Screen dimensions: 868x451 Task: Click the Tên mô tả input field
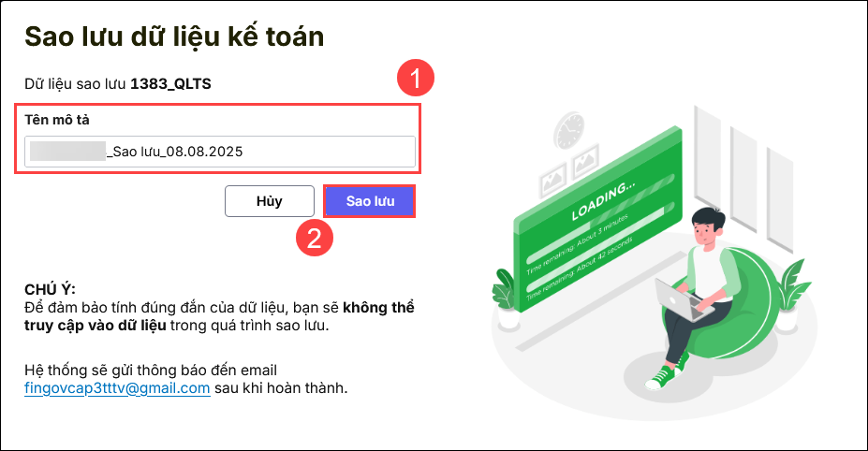tap(220, 151)
